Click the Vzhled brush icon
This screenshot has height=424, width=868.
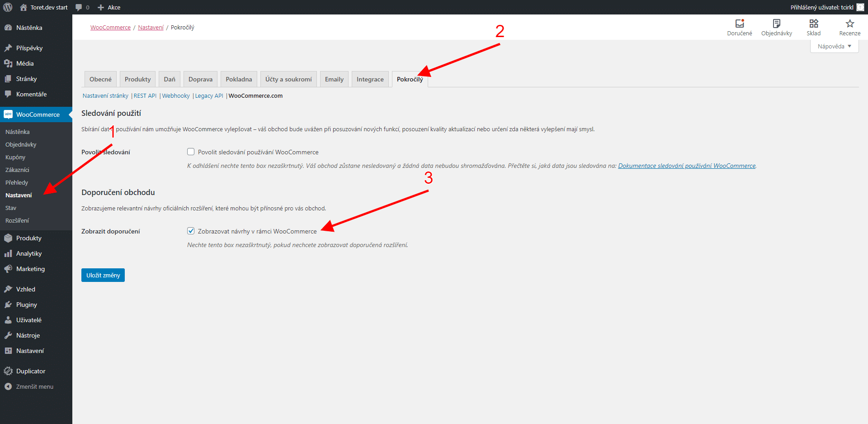[x=8, y=289]
